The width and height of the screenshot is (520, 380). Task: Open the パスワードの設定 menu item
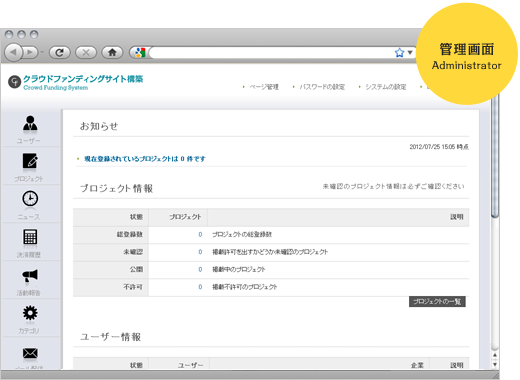point(322,87)
